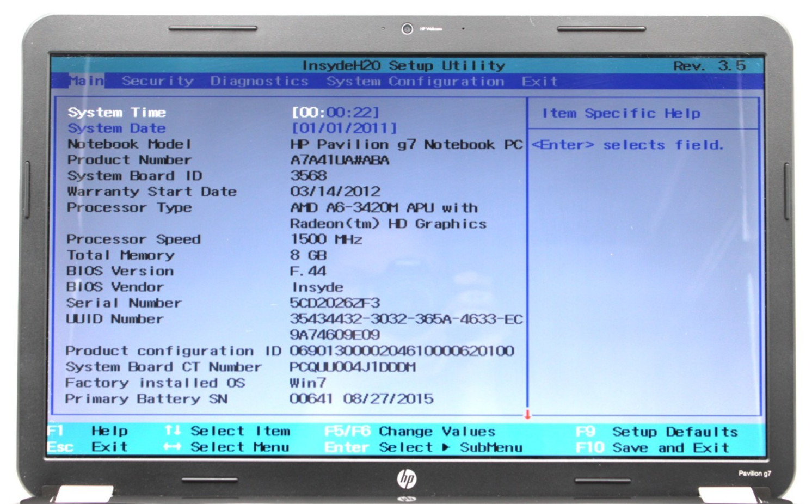Click total memory value 8 GB

click(309, 255)
